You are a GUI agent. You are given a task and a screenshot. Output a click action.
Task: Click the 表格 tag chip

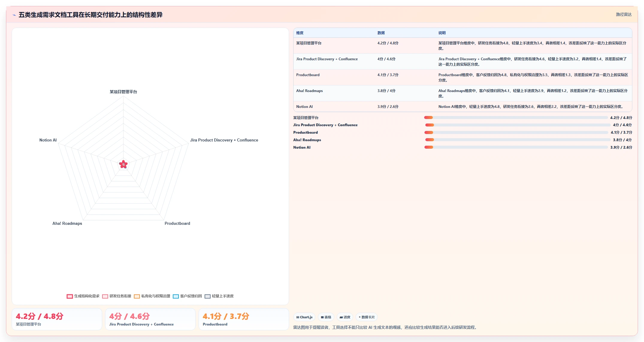point(326,317)
